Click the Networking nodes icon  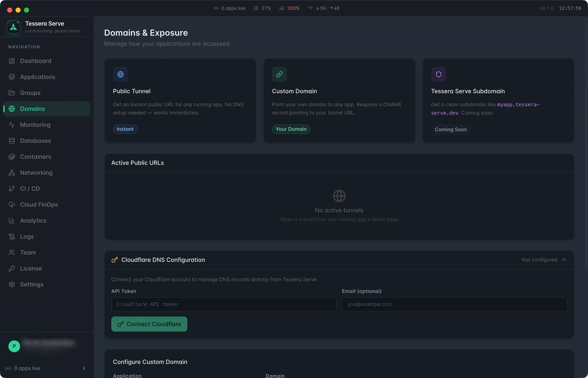[12, 173]
